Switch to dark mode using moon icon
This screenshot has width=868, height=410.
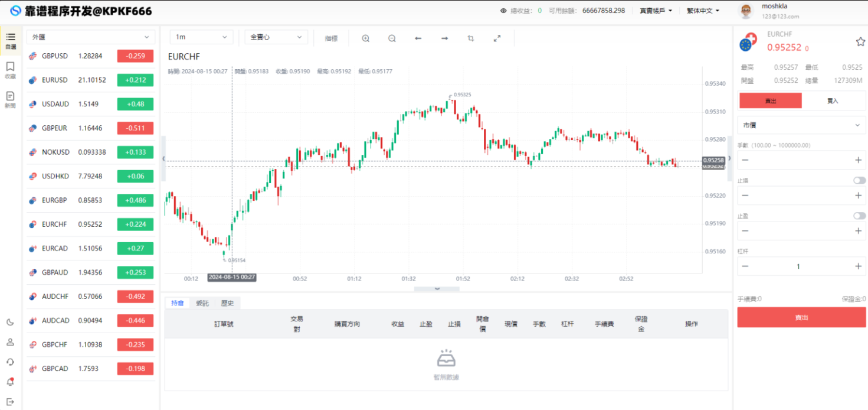click(10, 322)
